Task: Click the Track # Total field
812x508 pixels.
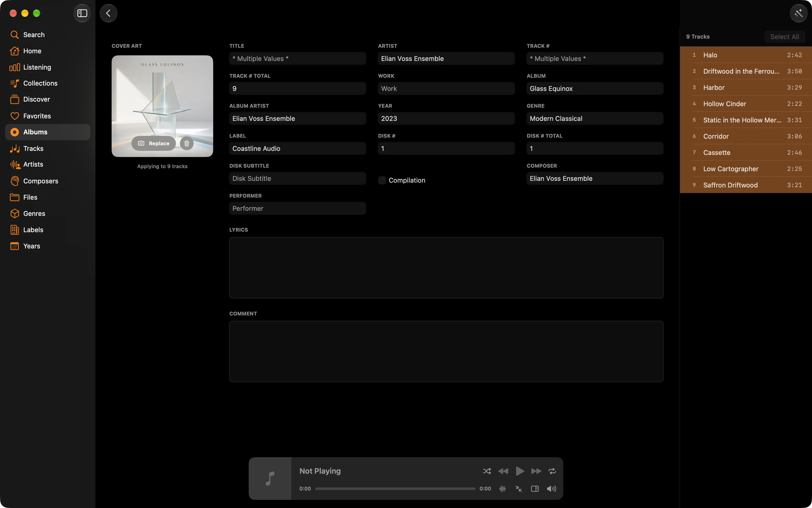Action: [297, 88]
